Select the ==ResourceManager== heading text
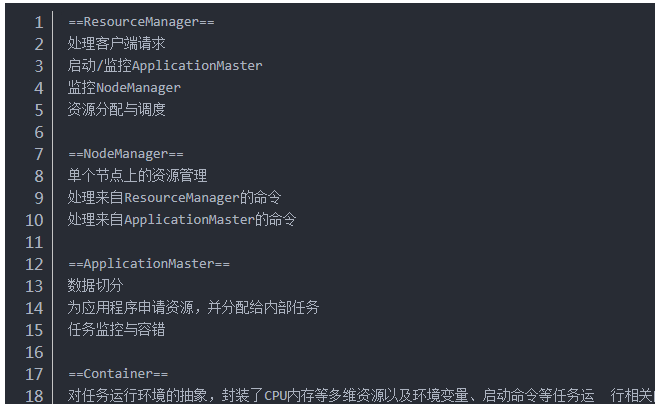The image size is (655, 404). coord(141,22)
